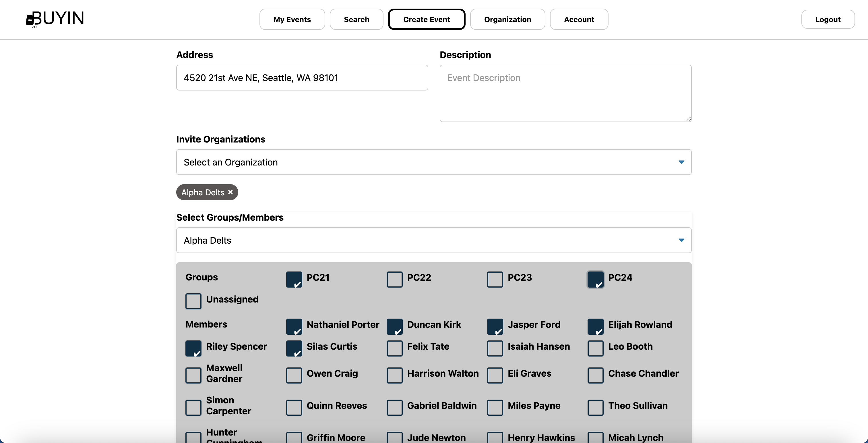The image size is (868, 443).
Task: Open the Account page button
Action: coord(579,20)
